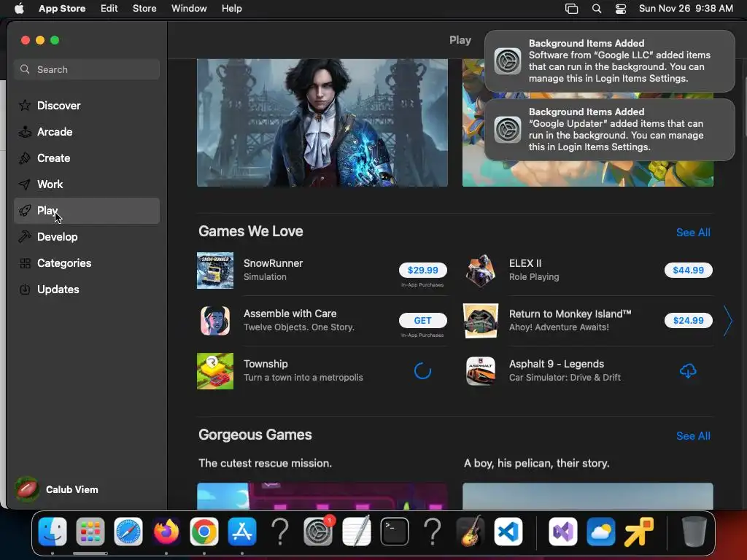This screenshot has height=560, width=747.
Task: Open Calub Viem account profile
Action: tap(57, 489)
